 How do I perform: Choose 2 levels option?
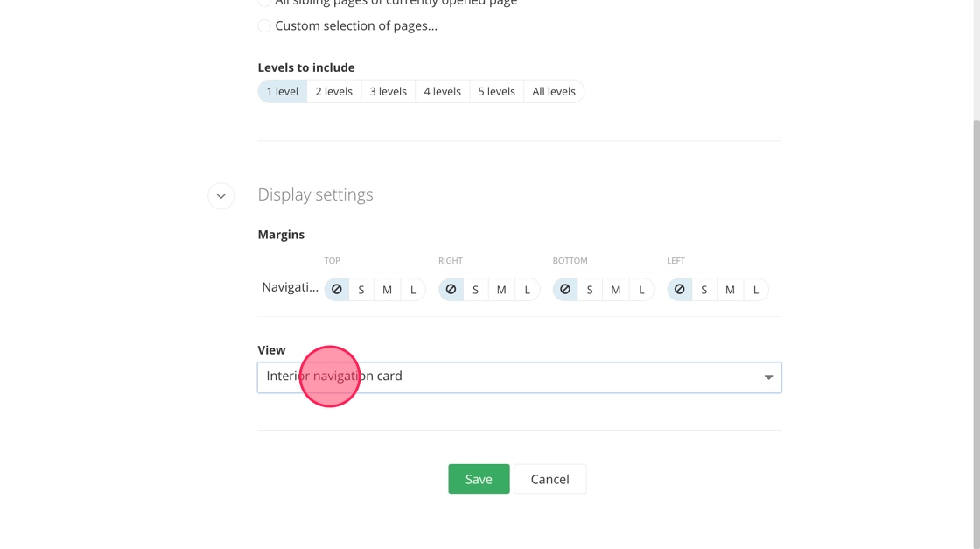tap(334, 92)
